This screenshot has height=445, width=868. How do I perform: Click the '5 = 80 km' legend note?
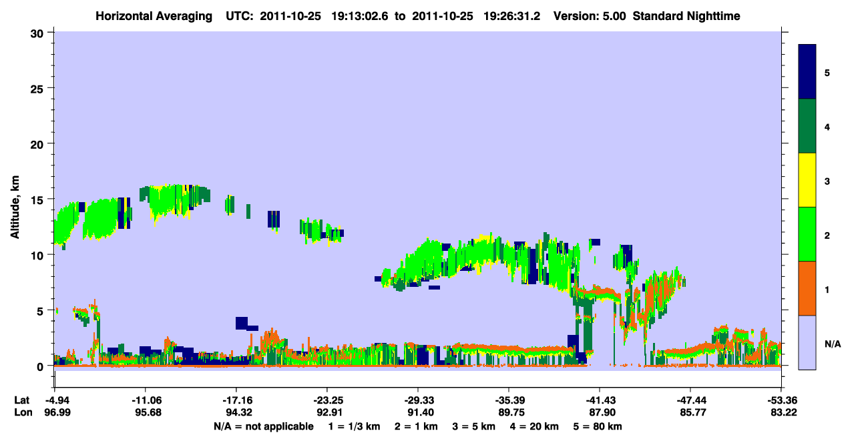(599, 426)
